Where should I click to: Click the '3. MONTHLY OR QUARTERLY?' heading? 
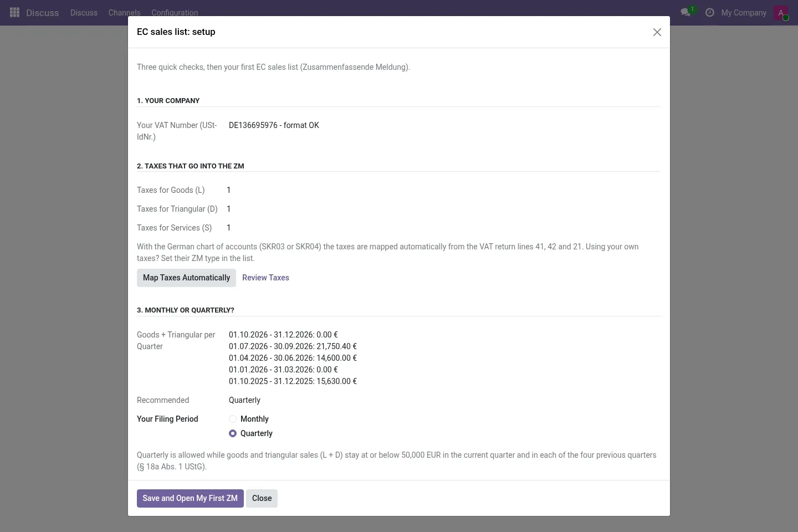[185, 310]
